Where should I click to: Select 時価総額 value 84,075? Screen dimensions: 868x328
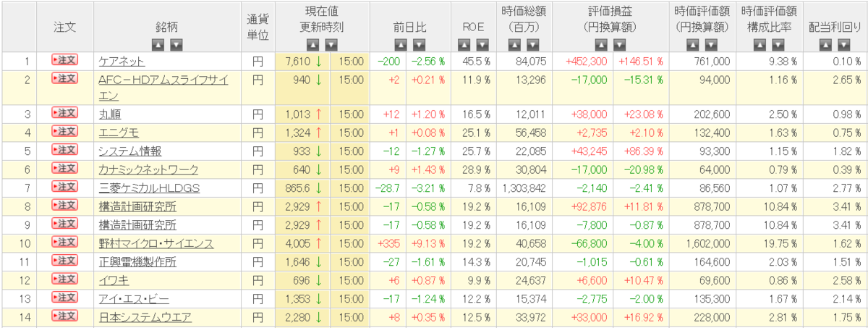531,62
